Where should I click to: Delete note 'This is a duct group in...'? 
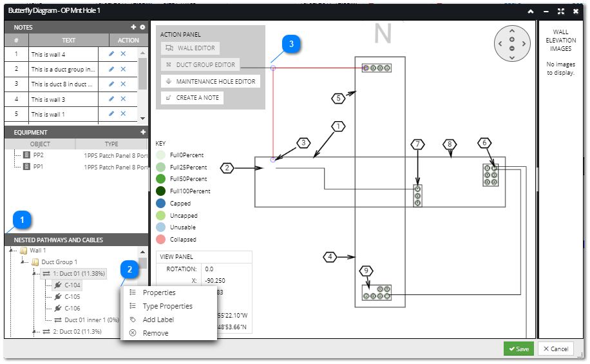[x=123, y=69]
